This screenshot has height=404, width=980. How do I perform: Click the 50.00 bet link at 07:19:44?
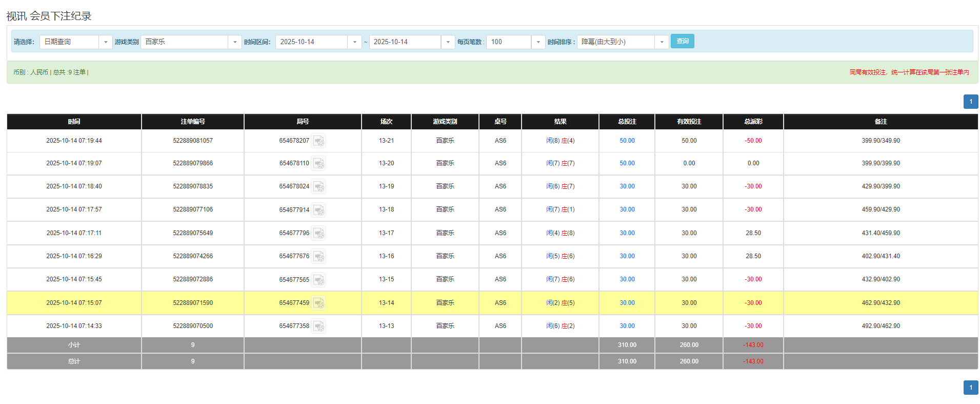tap(627, 141)
